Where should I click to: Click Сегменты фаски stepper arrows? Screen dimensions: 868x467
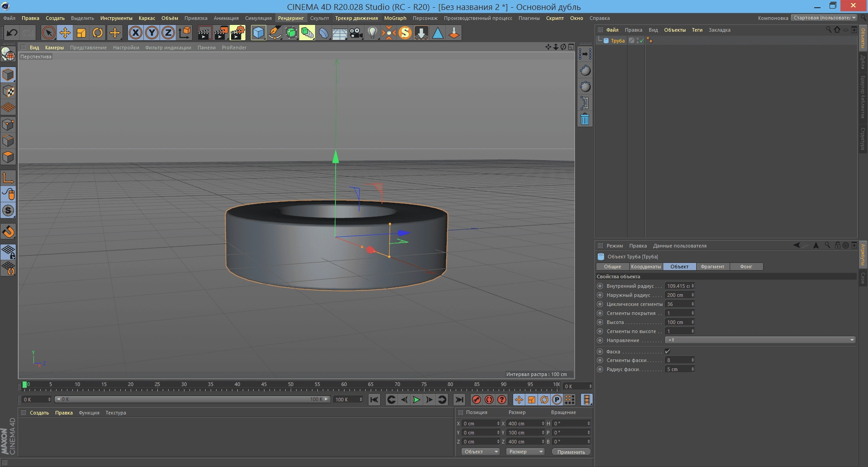point(693,360)
